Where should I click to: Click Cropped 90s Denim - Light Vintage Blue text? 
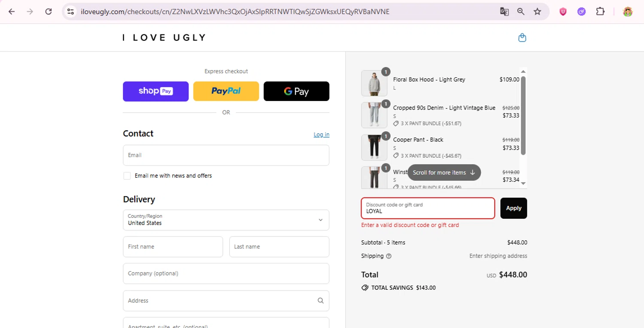[444, 108]
